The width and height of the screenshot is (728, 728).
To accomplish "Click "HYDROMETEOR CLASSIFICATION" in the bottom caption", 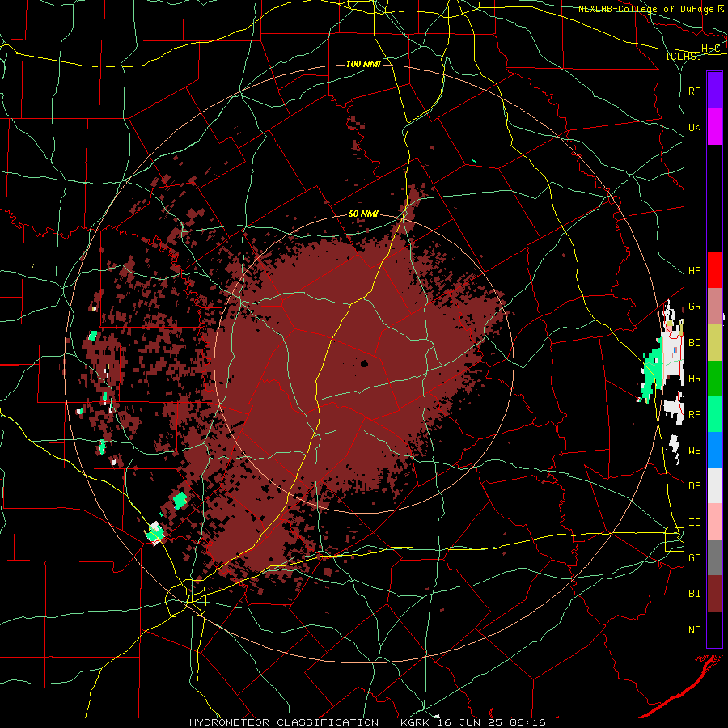I will click(x=284, y=722).
